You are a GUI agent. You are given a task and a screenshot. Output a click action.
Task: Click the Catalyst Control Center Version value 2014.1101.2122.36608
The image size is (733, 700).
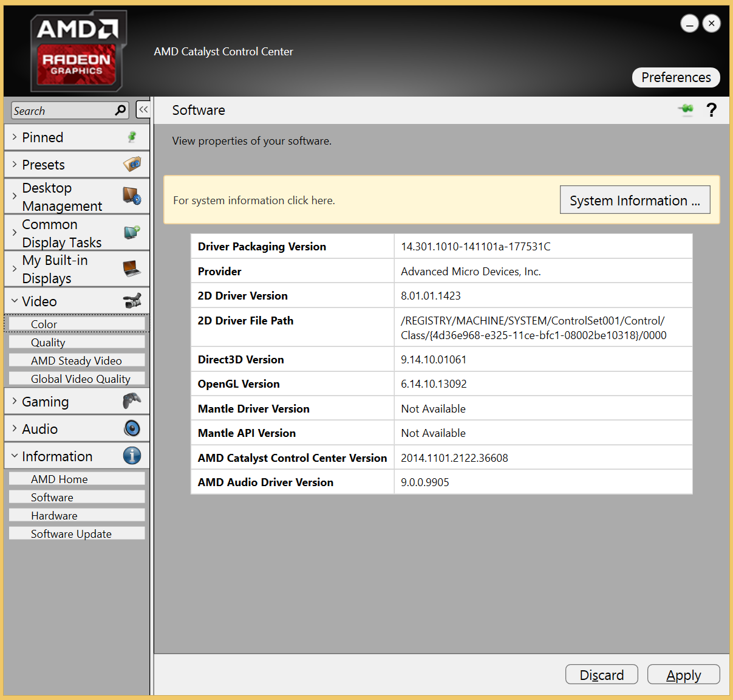click(x=454, y=458)
